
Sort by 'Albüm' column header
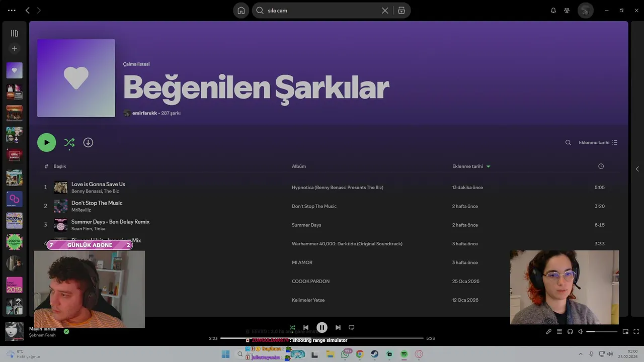coord(299,166)
